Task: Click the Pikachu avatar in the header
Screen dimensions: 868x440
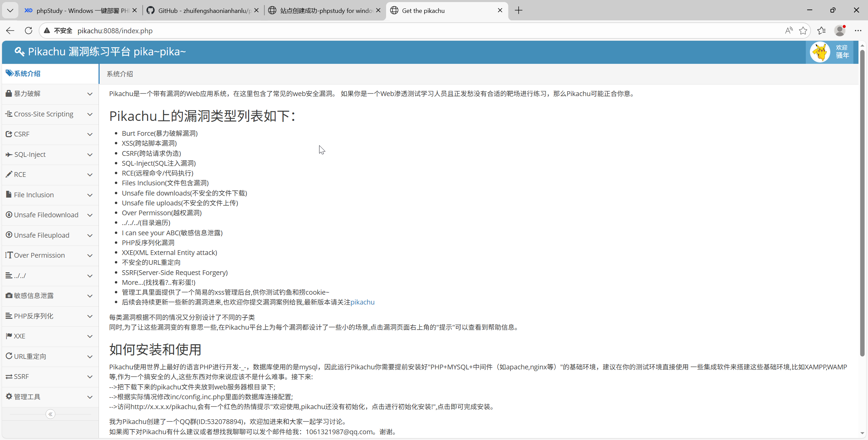Action: 820,52
